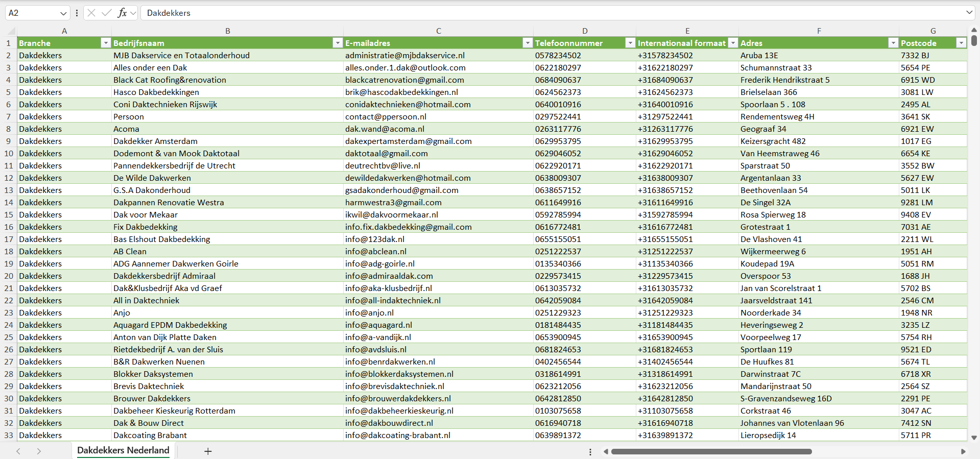Click the previous sheet navigation arrow
Screen dimensions: 980x459
[x=18, y=451]
